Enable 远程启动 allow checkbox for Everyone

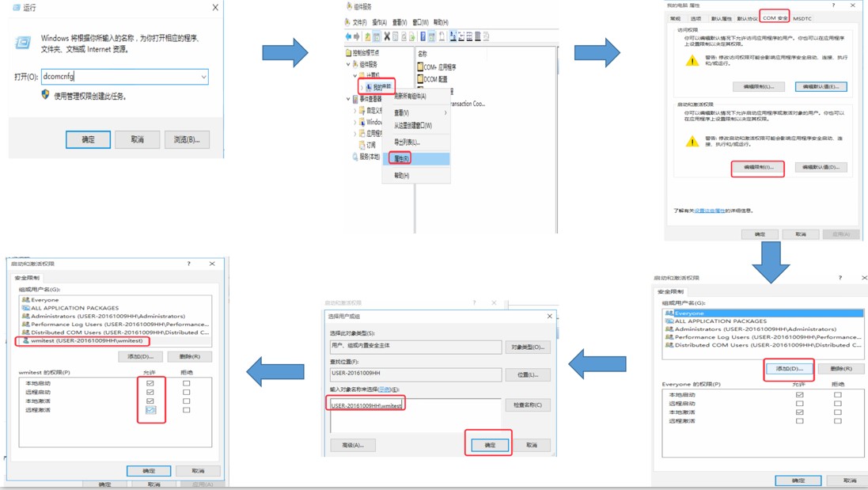pyautogui.click(x=799, y=404)
